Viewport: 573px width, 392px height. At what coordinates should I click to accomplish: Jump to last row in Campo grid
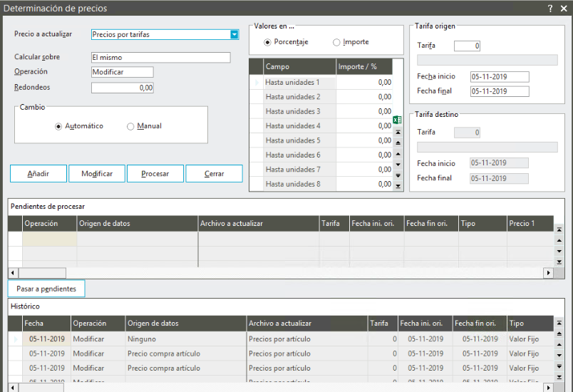398,186
